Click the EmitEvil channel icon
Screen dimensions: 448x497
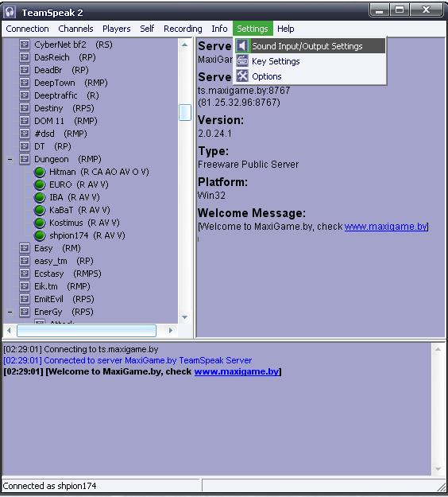click(x=25, y=299)
